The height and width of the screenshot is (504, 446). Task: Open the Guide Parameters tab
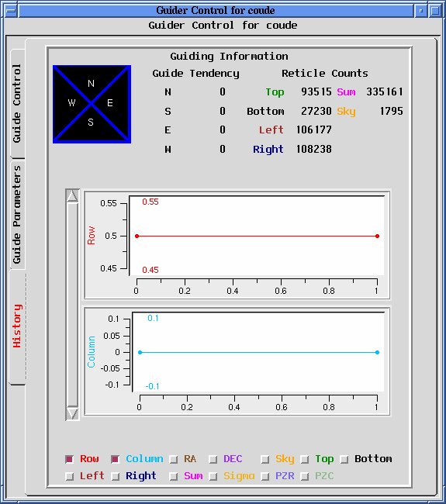pos(17,214)
